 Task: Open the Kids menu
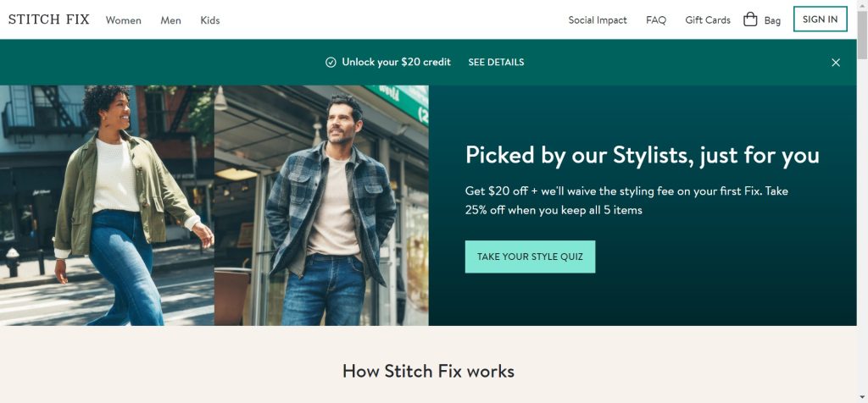click(210, 20)
